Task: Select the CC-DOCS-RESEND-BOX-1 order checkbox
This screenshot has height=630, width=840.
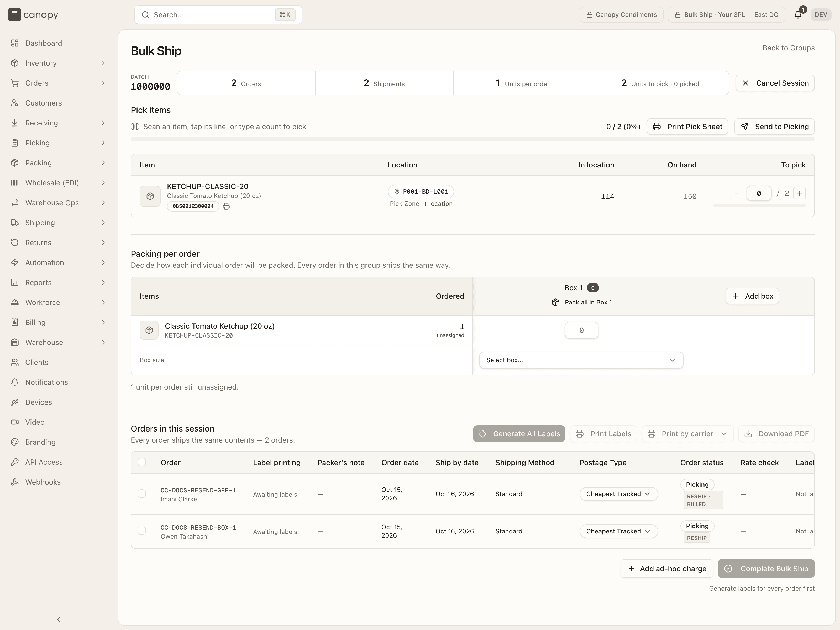Action: [142, 531]
